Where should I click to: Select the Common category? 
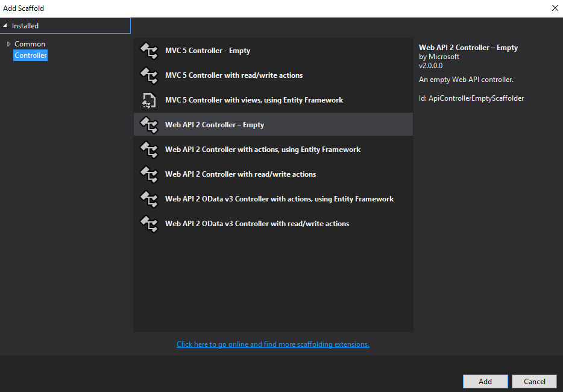[30, 44]
